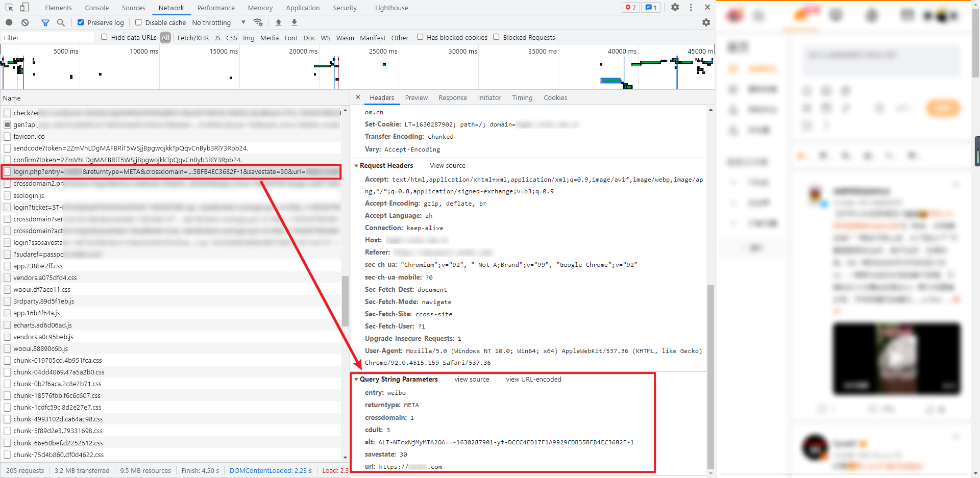Filter requests by CSS type
The width and height of the screenshot is (980, 478).
tap(232, 38)
